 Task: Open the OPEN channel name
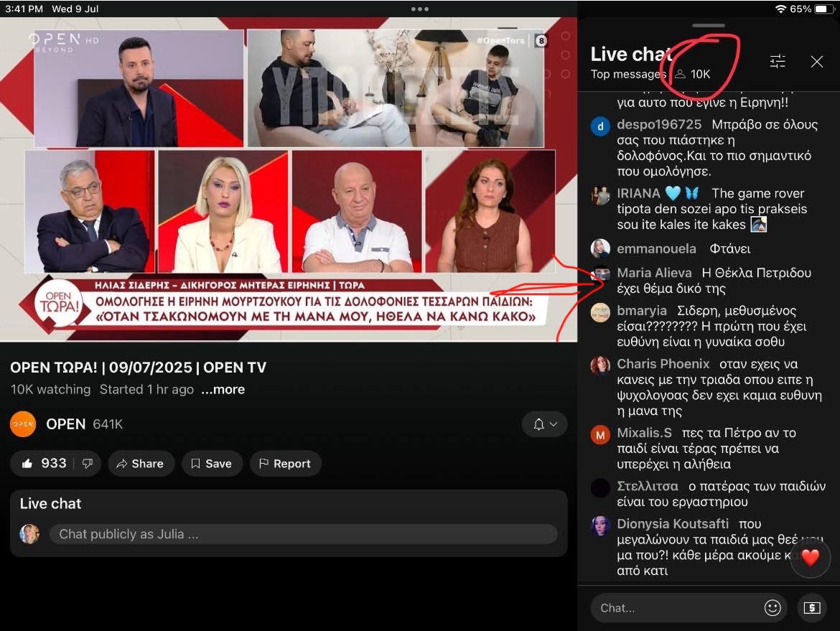65,424
